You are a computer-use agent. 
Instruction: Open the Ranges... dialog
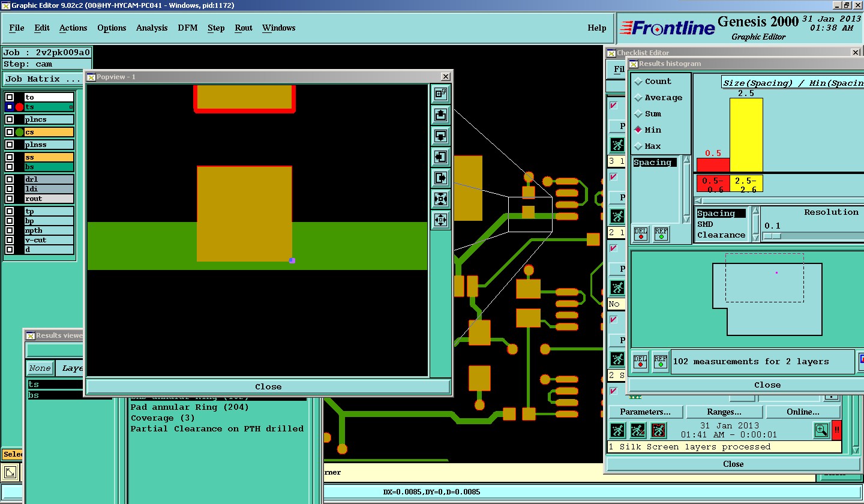pyautogui.click(x=724, y=412)
